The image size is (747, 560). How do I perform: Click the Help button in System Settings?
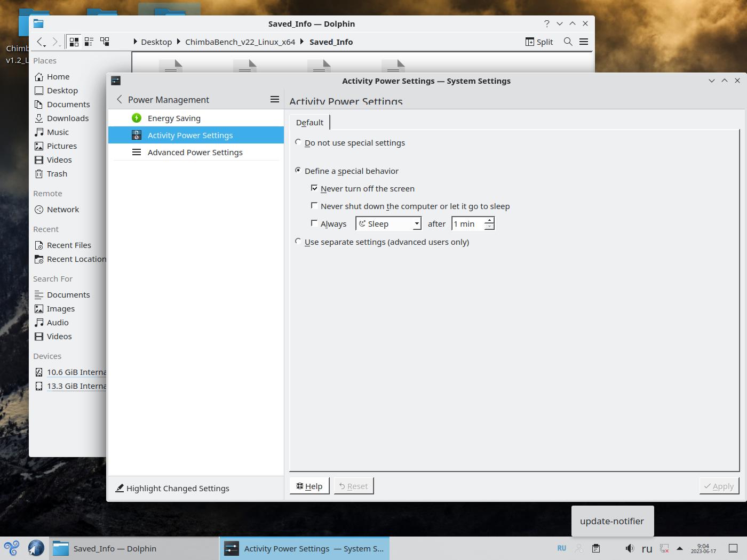click(309, 486)
